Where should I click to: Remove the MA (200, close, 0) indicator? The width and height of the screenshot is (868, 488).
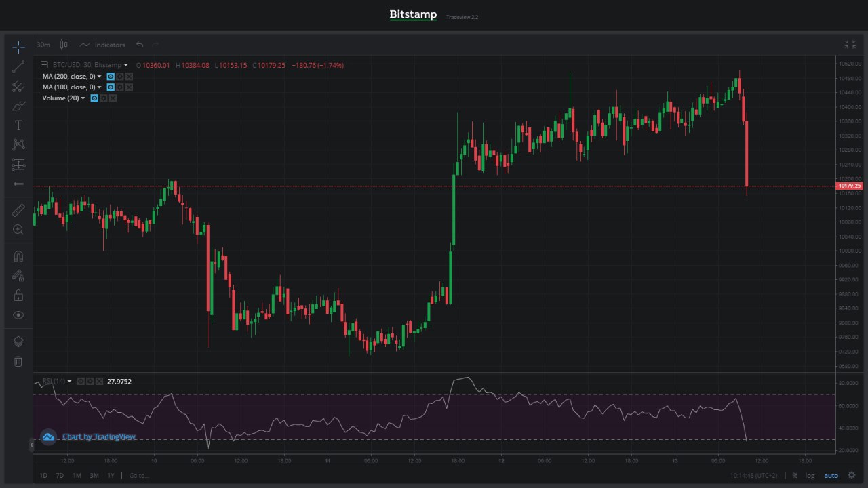(x=129, y=77)
